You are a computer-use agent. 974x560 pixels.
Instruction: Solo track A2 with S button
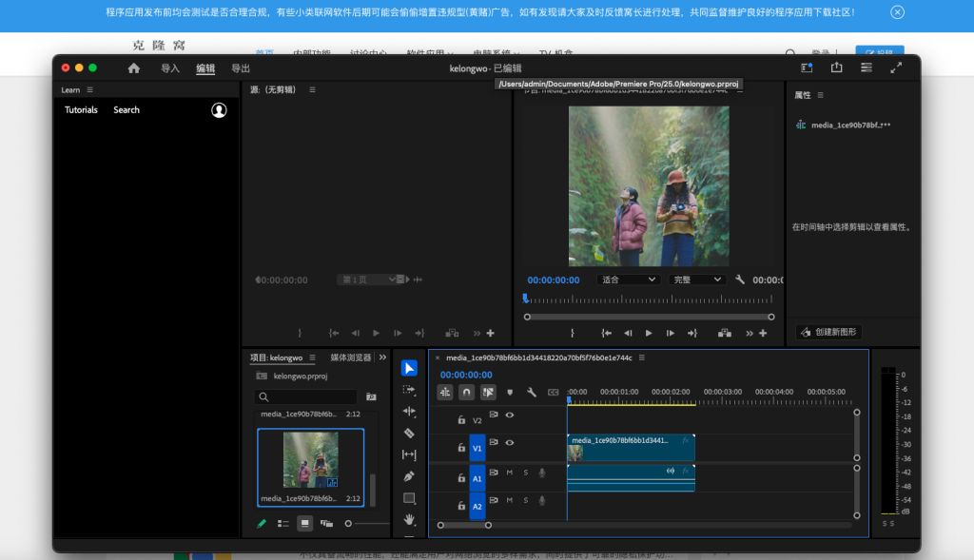pos(525,500)
